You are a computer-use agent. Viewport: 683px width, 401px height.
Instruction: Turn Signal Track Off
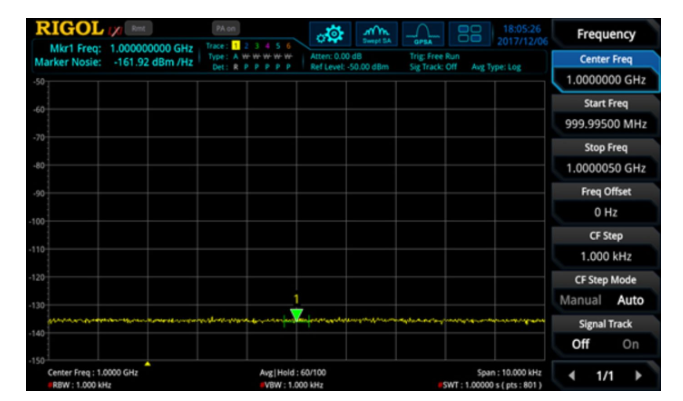pyautogui.click(x=581, y=344)
